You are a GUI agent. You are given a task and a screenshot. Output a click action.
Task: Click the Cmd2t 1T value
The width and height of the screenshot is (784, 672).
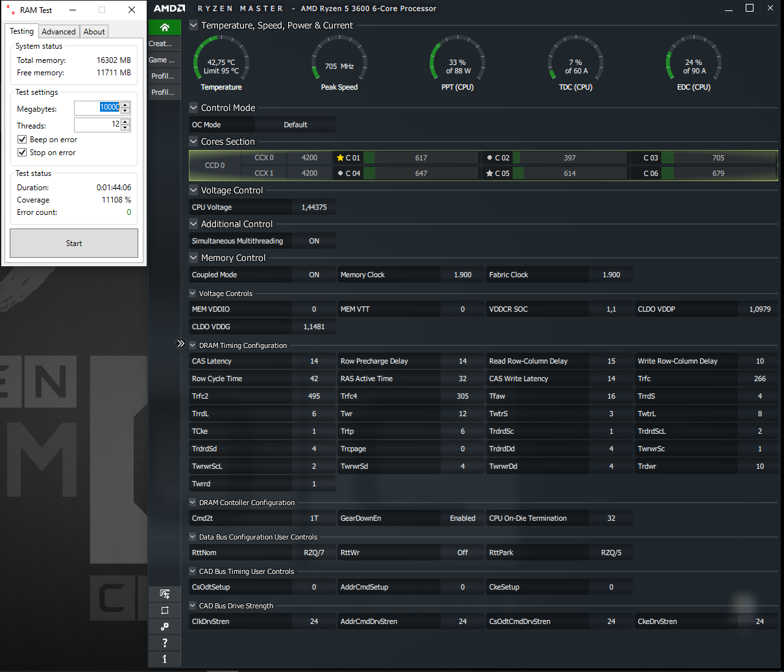coord(314,518)
